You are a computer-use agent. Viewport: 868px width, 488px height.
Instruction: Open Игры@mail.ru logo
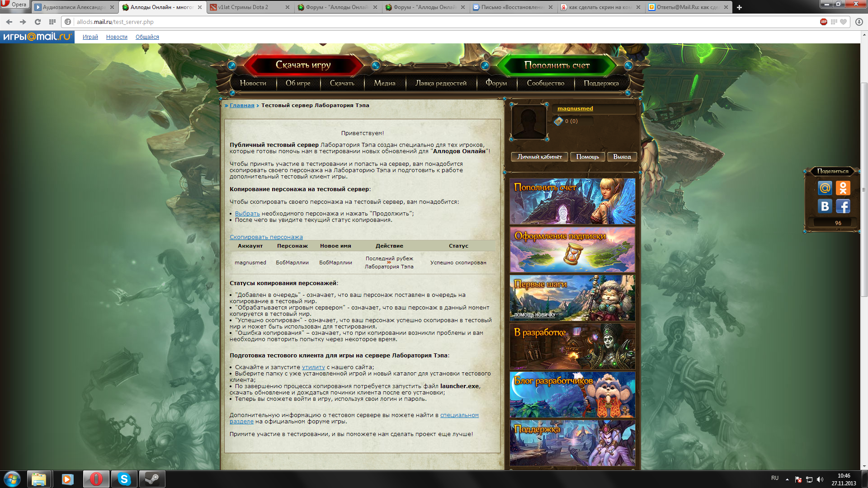point(37,37)
